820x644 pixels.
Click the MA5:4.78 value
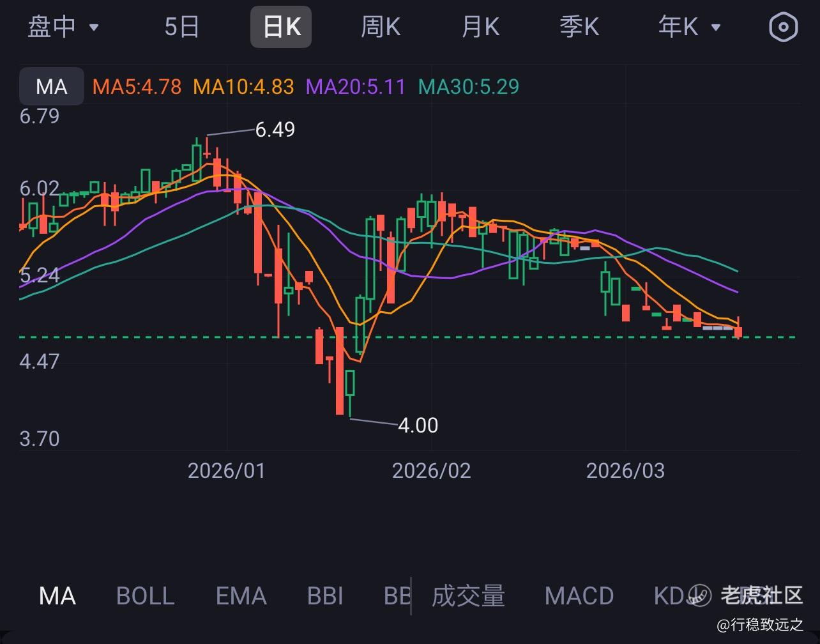click(137, 86)
